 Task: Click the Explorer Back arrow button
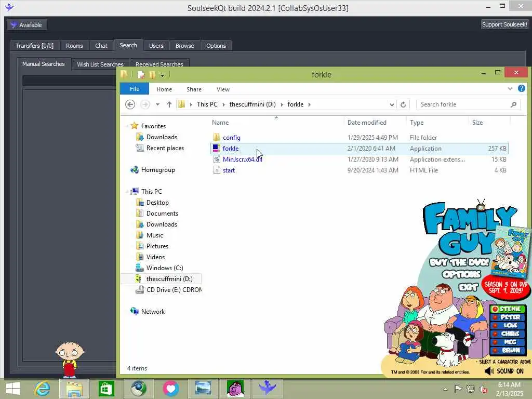pos(130,104)
